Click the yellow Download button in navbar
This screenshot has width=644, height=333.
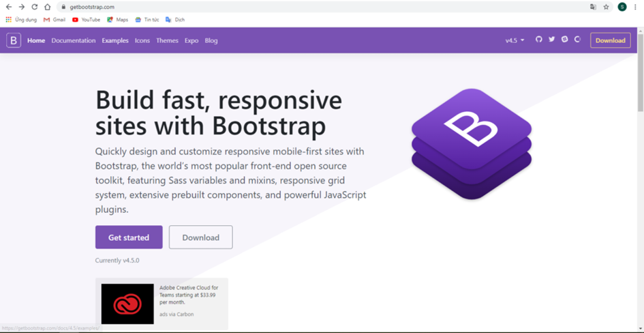tap(611, 40)
